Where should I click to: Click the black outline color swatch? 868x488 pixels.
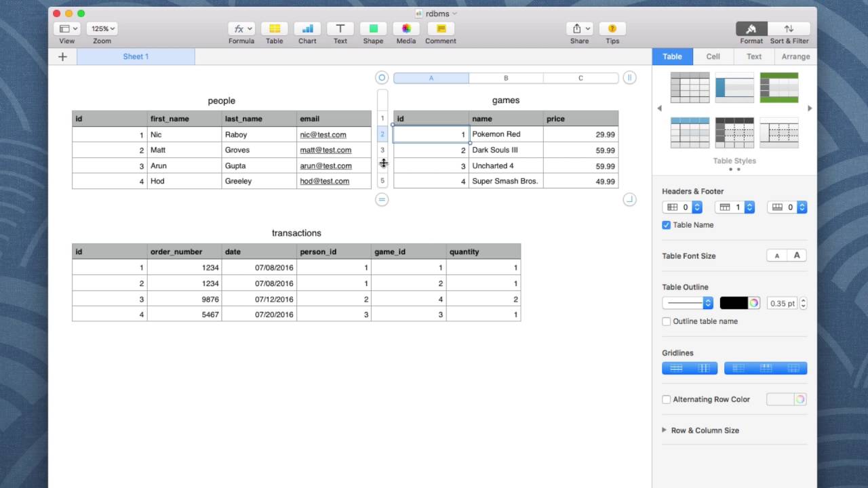(x=734, y=303)
